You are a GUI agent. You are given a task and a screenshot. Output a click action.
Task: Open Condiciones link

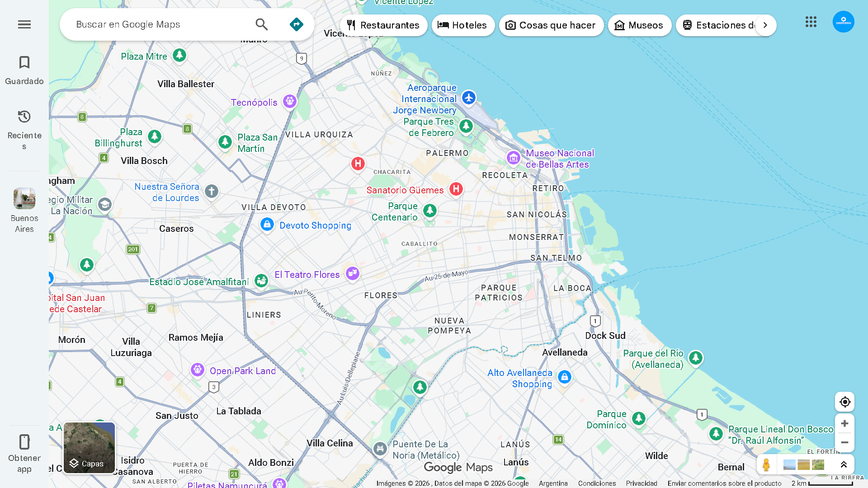click(x=597, y=483)
